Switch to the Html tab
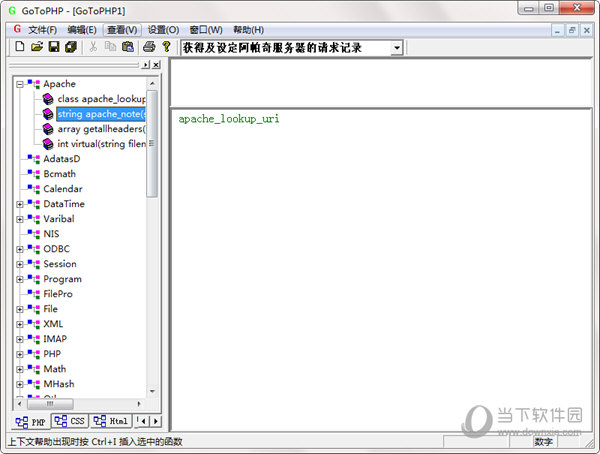The image size is (600, 454). pyautogui.click(x=111, y=421)
